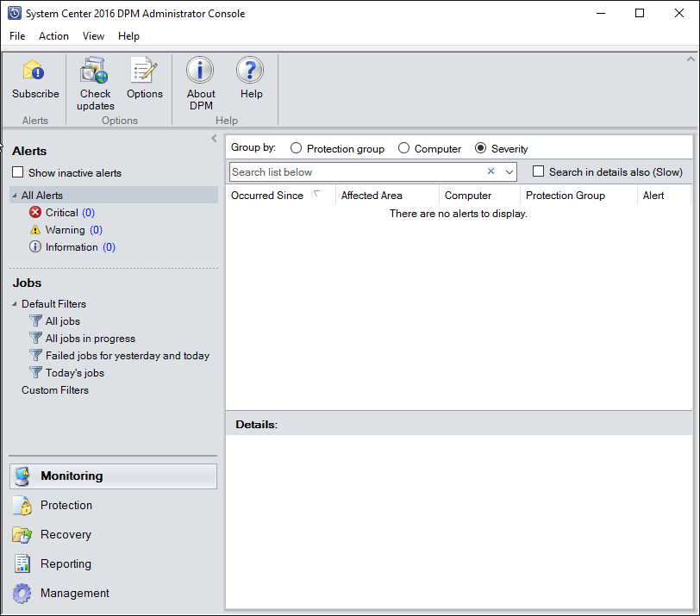Viewport: 700px width, 616px height.
Task: Enable Show inactive alerts checkbox
Action: pyautogui.click(x=18, y=172)
